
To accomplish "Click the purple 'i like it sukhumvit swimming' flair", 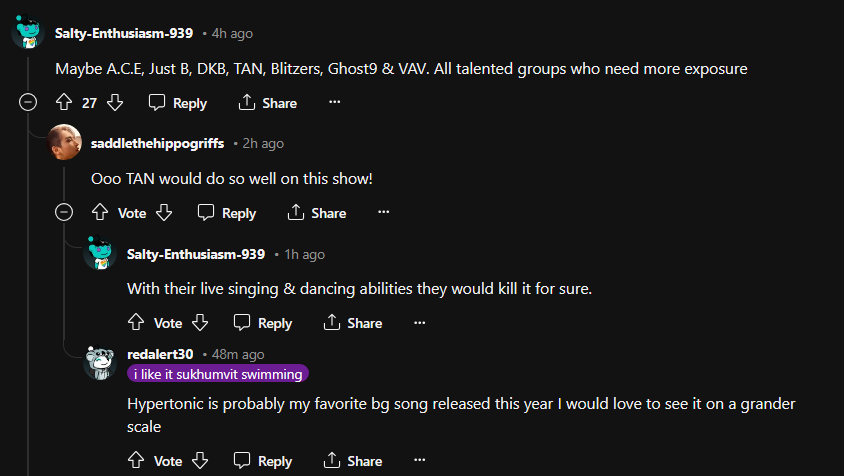I will 218,374.
